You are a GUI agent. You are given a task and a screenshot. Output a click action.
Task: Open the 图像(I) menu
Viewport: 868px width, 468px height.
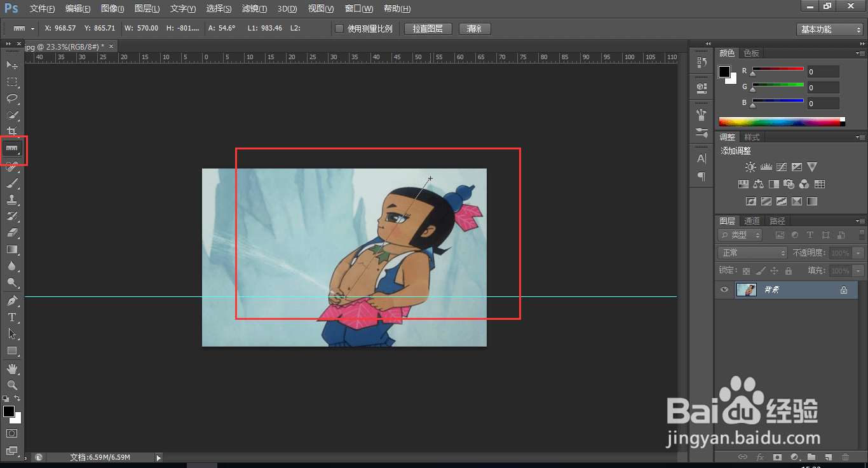112,9
